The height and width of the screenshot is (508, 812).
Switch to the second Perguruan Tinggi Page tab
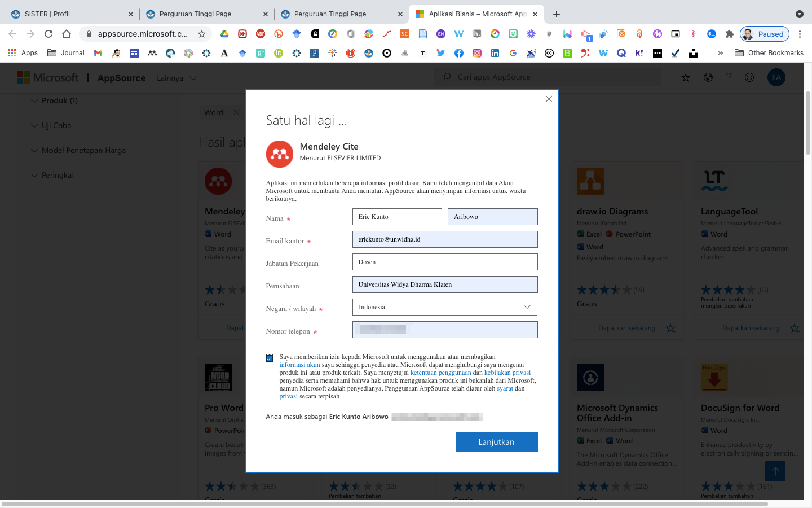341,14
